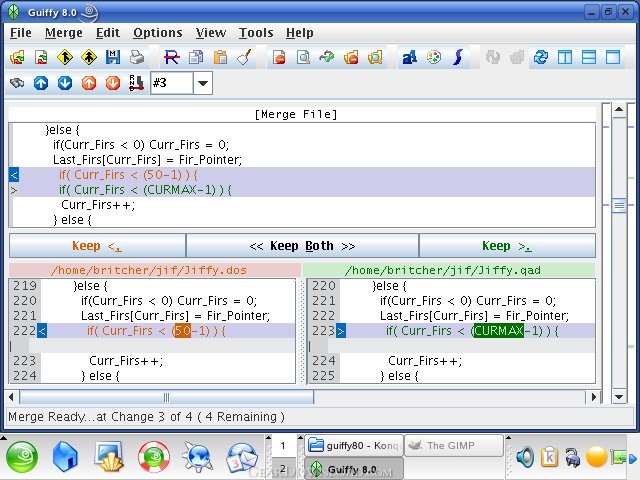The image size is (640, 480).
Task: Open the green SUSE start menu icon
Action: (22, 457)
